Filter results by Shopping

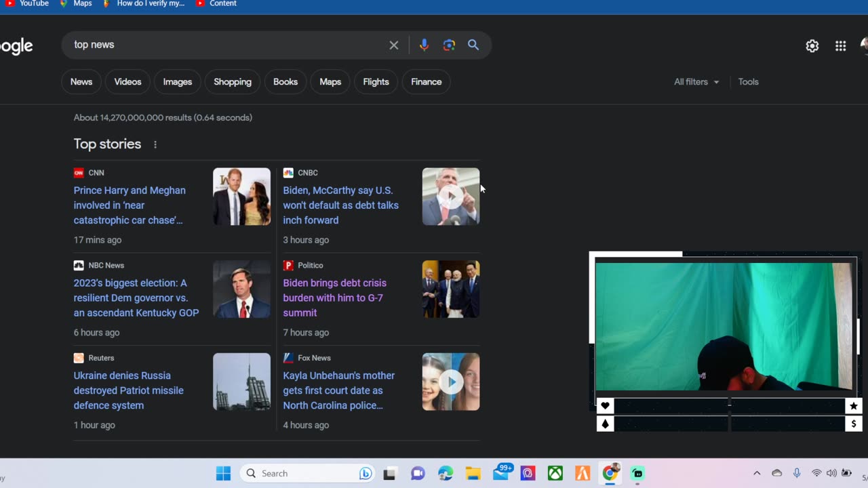(x=233, y=82)
